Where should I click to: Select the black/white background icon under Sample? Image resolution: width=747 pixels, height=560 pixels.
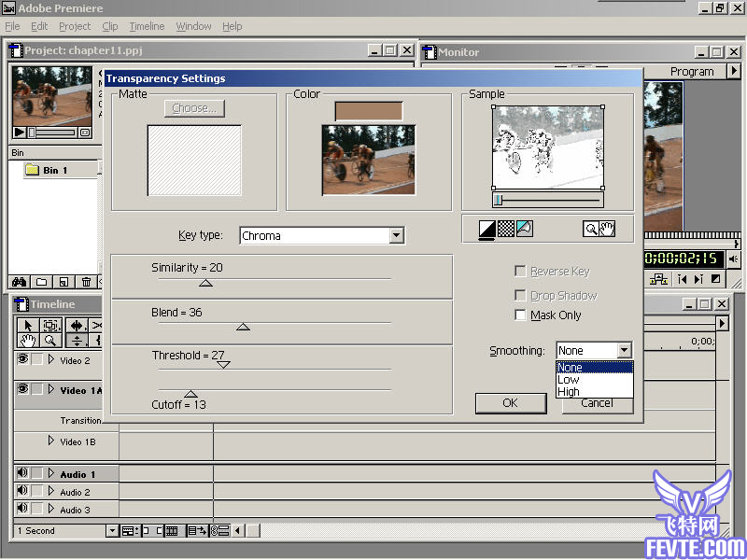point(486,229)
